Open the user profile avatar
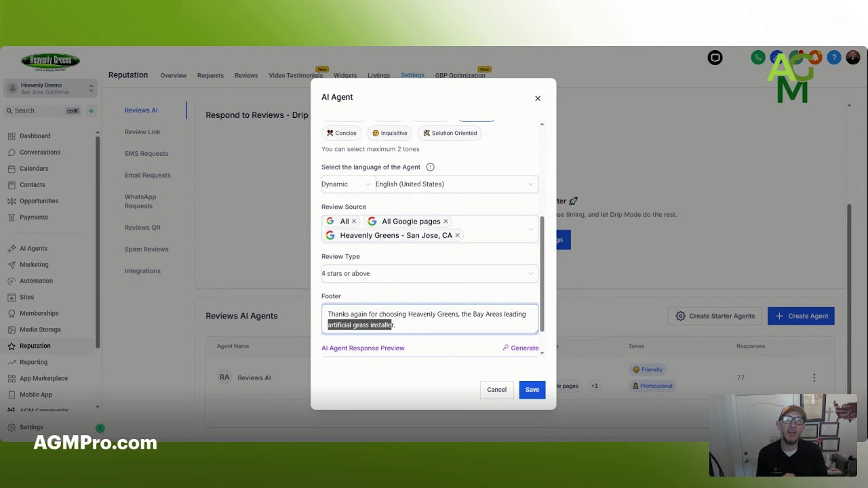 pos(852,58)
